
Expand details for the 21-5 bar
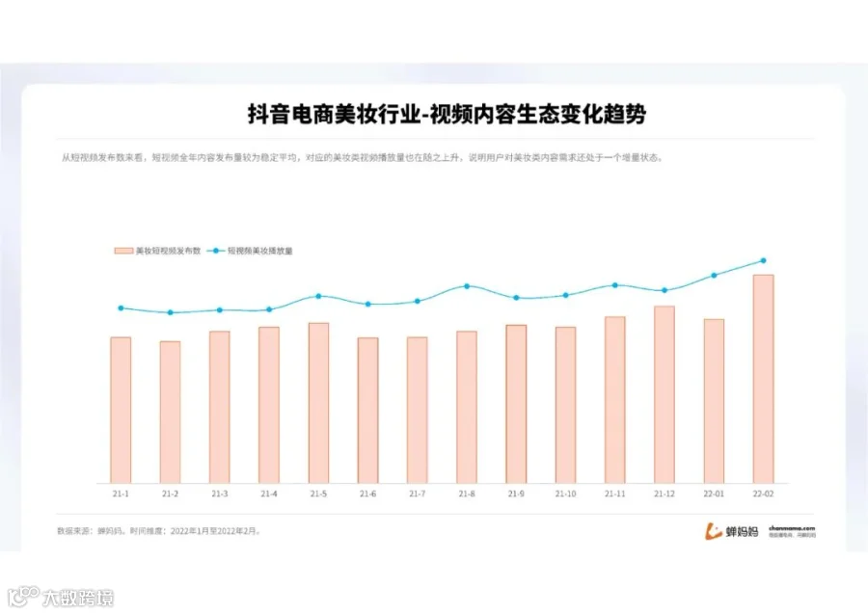point(317,400)
